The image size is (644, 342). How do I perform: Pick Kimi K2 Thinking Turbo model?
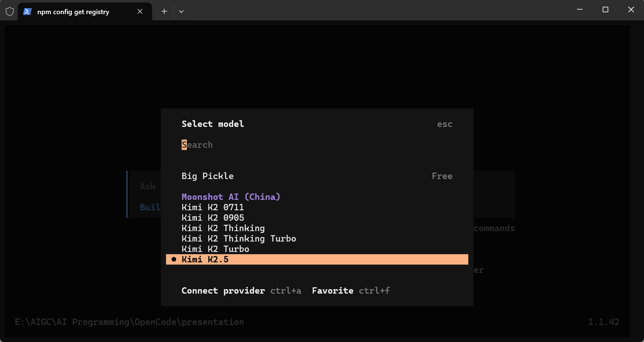[x=317, y=239]
